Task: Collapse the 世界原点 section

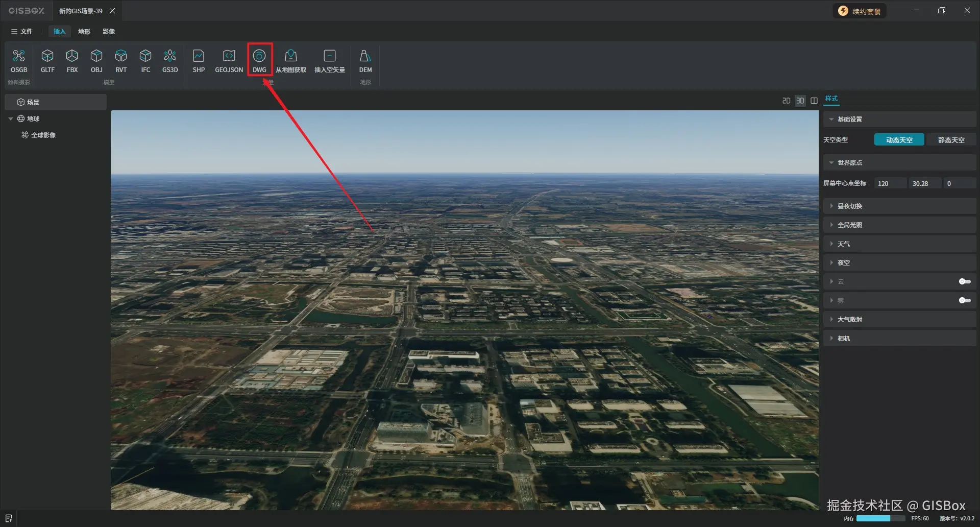Action: pyautogui.click(x=899, y=162)
